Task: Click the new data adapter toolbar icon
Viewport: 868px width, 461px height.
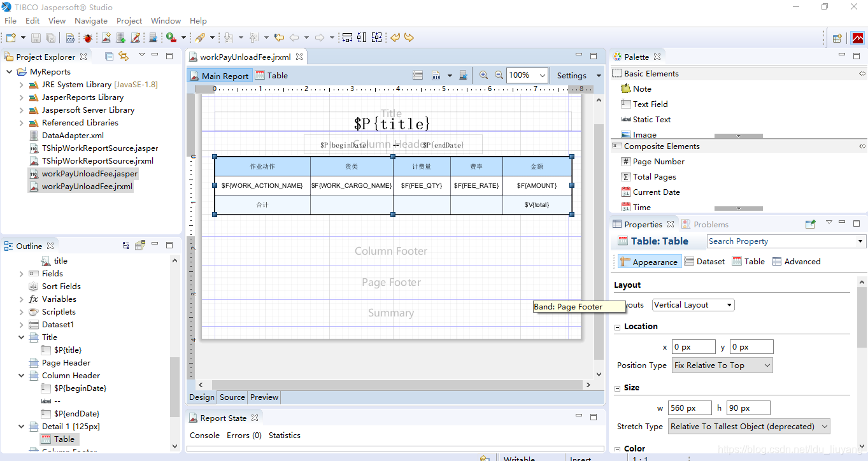Action: pos(121,38)
